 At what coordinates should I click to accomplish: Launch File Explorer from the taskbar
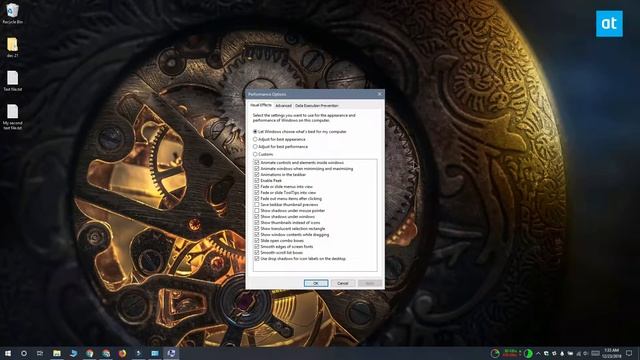click(57, 353)
